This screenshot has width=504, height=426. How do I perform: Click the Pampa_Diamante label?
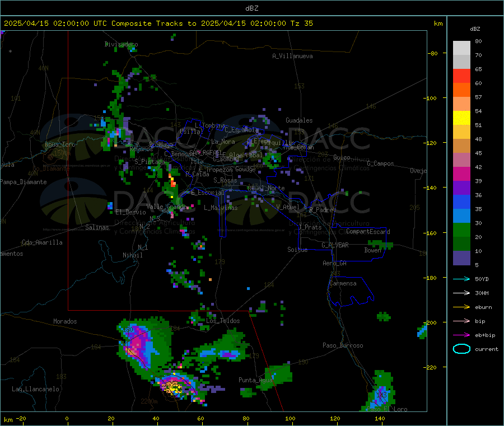tap(24, 182)
